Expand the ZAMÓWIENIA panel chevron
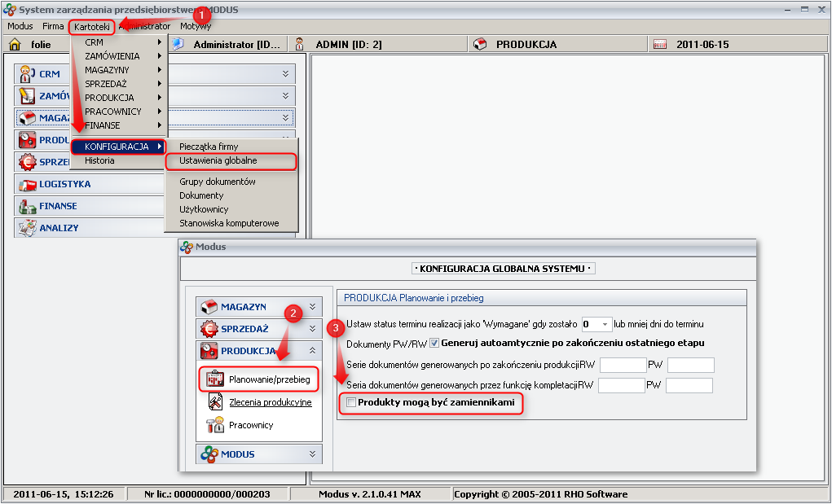832x504 pixels. [x=285, y=95]
